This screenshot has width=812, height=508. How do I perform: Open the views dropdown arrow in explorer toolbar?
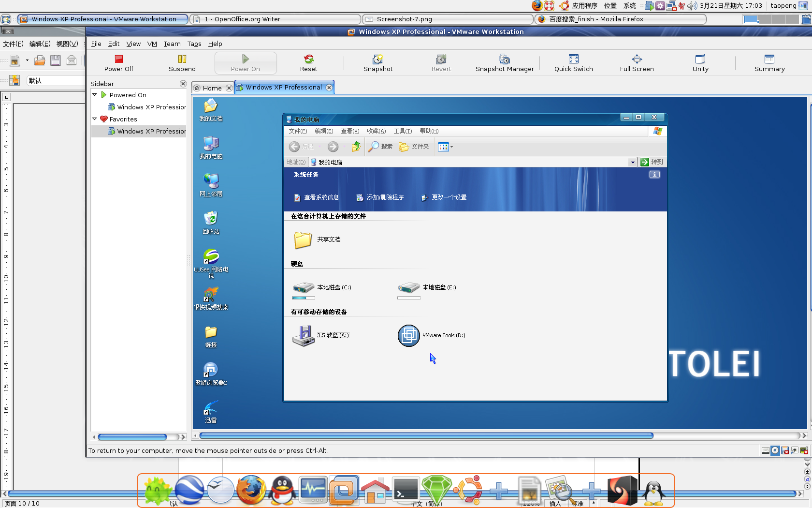tap(451, 147)
